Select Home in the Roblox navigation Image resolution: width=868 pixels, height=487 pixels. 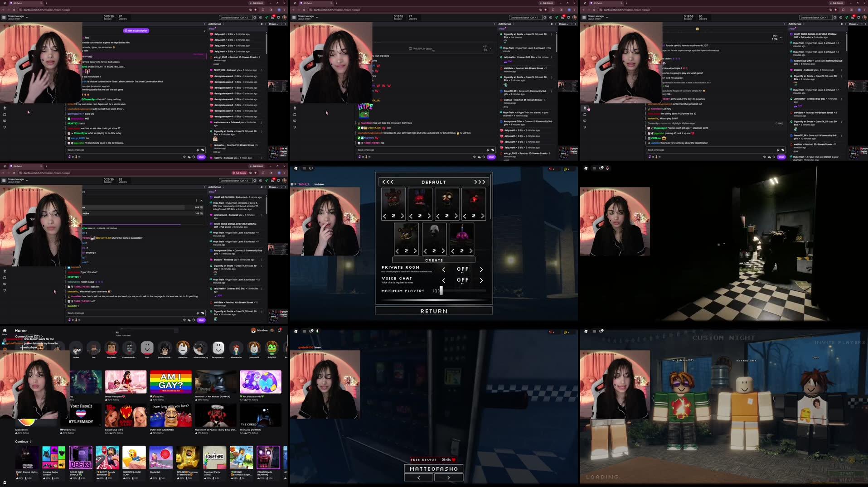pyautogui.click(x=5, y=332)
